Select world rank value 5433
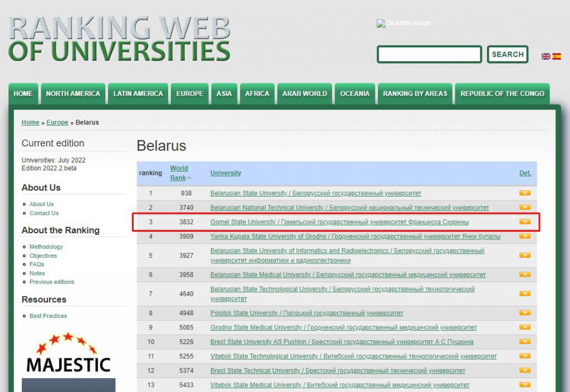Screen dimensions: 570x392 click(x=186, y=385)
